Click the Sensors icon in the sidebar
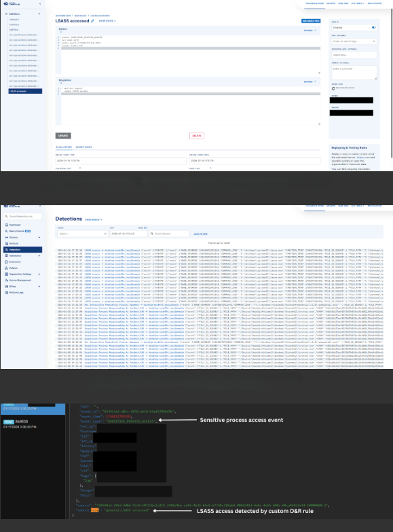 [x=6, y=237]
